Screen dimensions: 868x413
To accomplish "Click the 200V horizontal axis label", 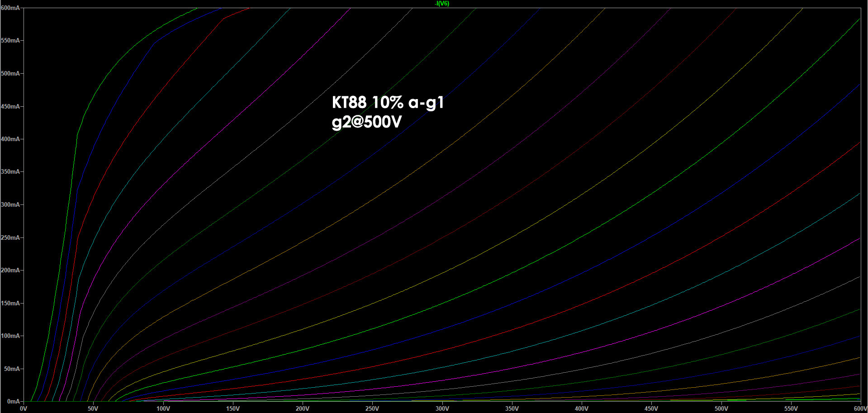I will click(302, 408).
